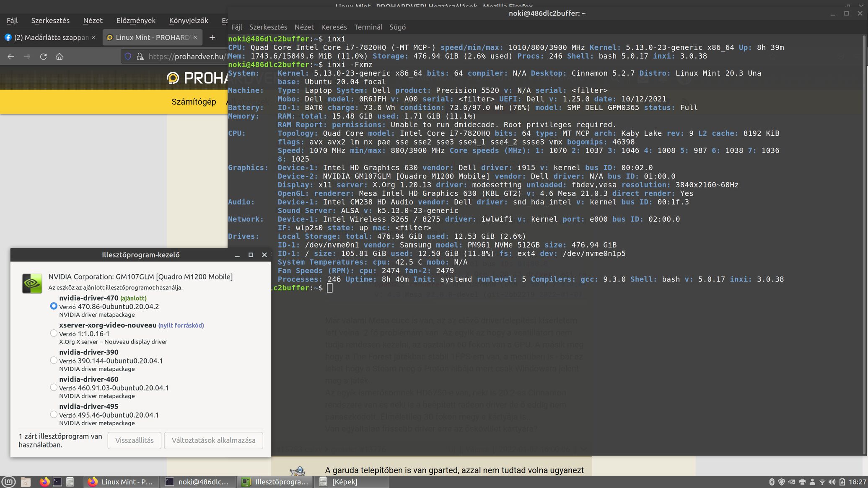The image size is (868, 488).
Task: Reload the current Firefox page
Action: click(x=43, y=57)
